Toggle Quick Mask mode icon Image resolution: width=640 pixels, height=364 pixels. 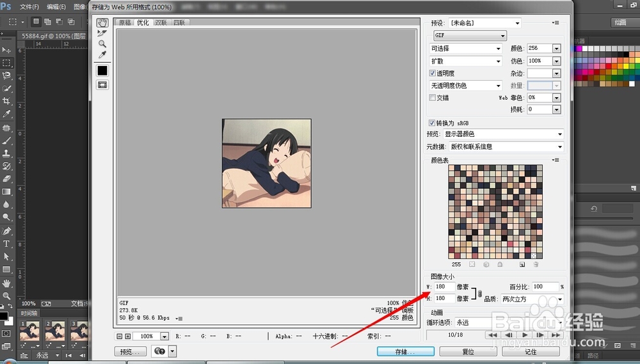pyautogui.click(x=6, y=333)
